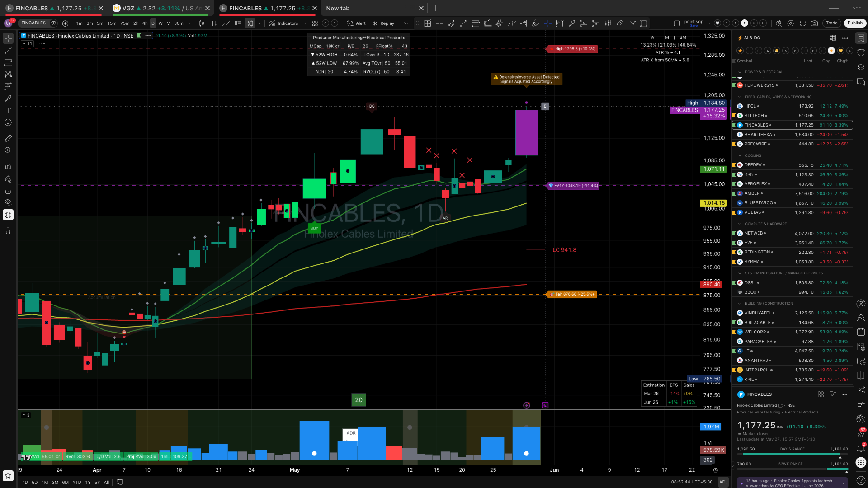Set date range to YTD
This screenshot has height=488, width=868.
(77, 482)
